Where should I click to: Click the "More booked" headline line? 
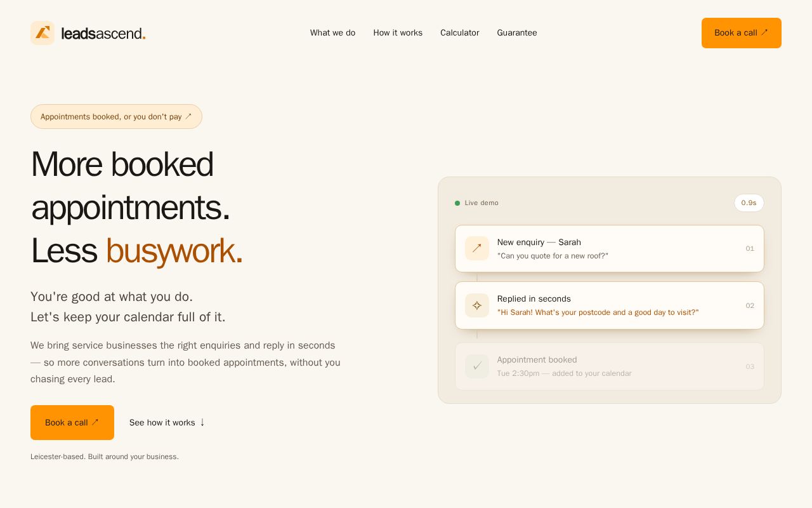coord(122,164)
